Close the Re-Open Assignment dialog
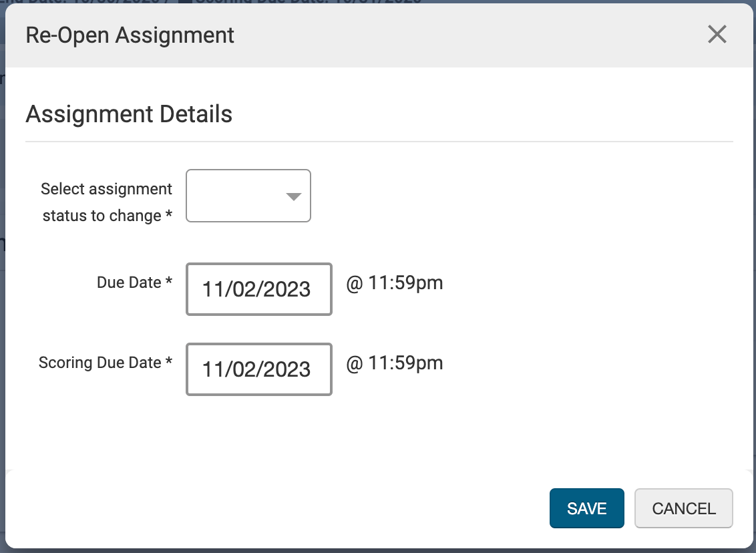Screen dimensions: 756x553 coord(717,35)
